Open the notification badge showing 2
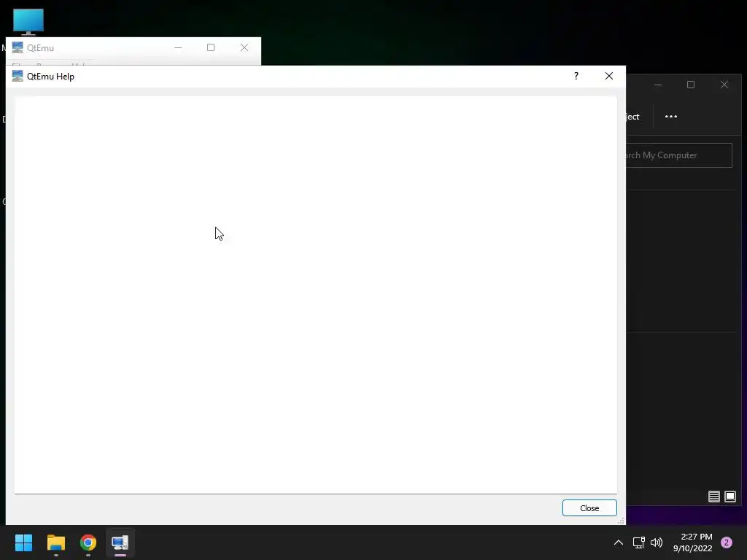The height and width of the screenshot is (560, 747). coord(727,542)
